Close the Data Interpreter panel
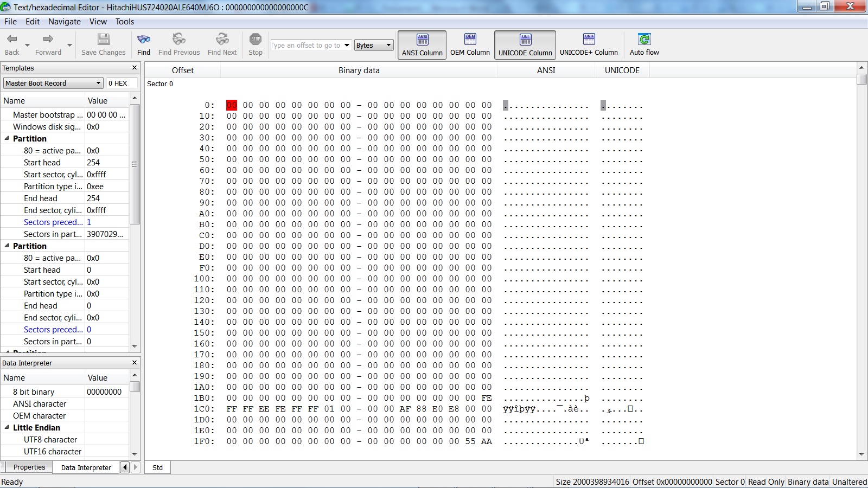The width and height of the screenshot is (868, 488). pos(135,362)
